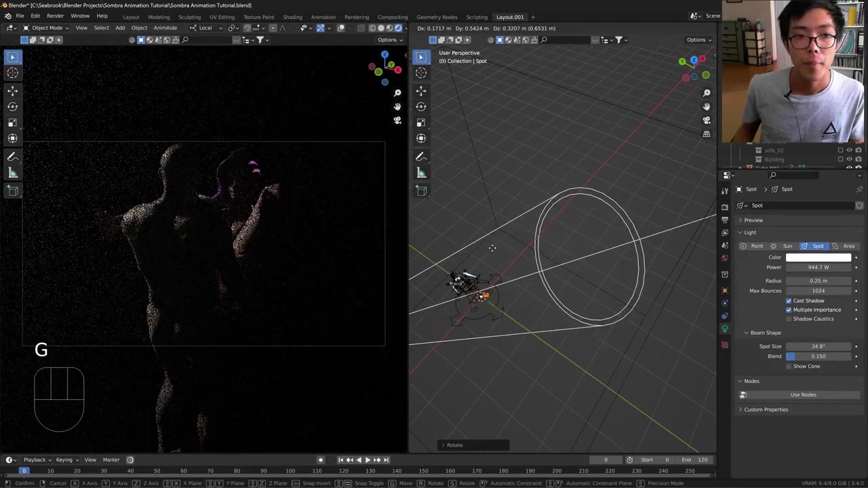This screenshot has width=868, height=488.
Task: Expand the Custom Properties section
Action: tap(766, 409)
